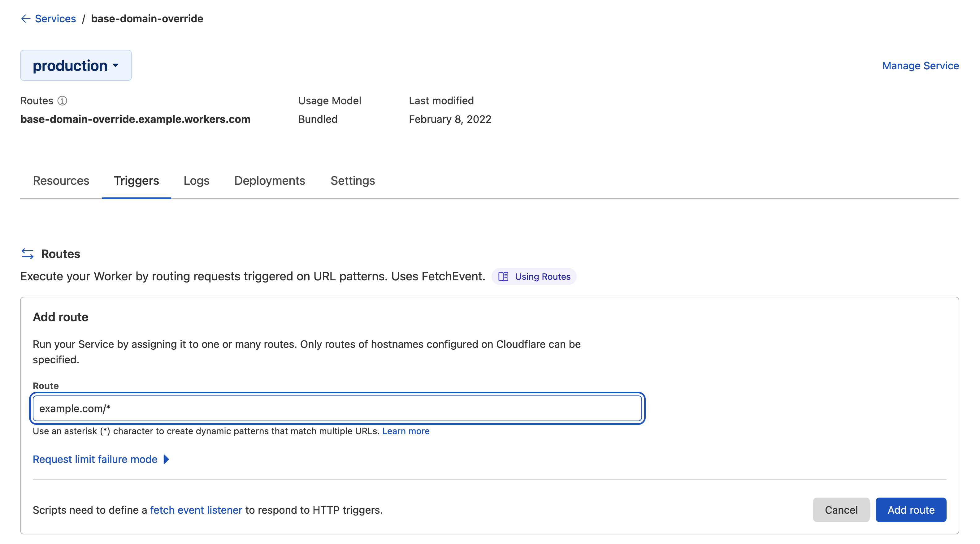
Task: Select the Deployments tab
Action: click(x=270, y=181)
